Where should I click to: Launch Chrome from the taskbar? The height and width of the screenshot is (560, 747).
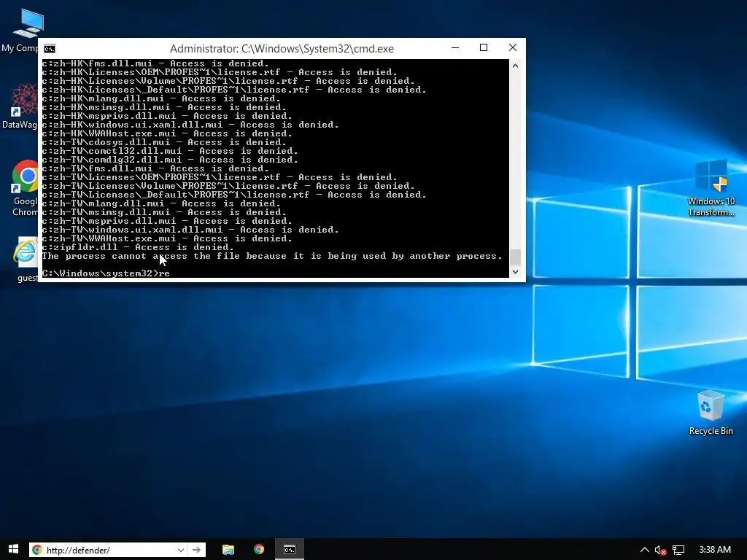[x=259, y=550]
